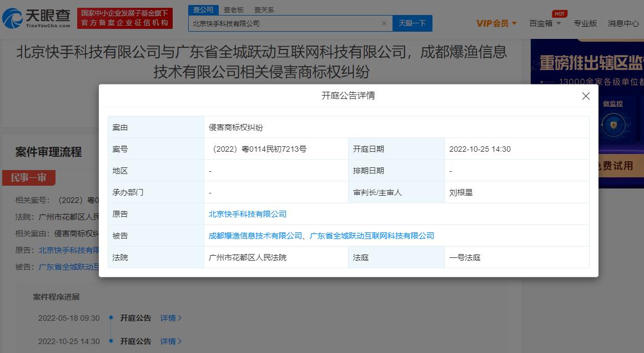The height and width of the screenshot is (353, 644).
Task: Open 详情 for the 2022-10-25 开庭公告
Action: (x=170, y=341)
